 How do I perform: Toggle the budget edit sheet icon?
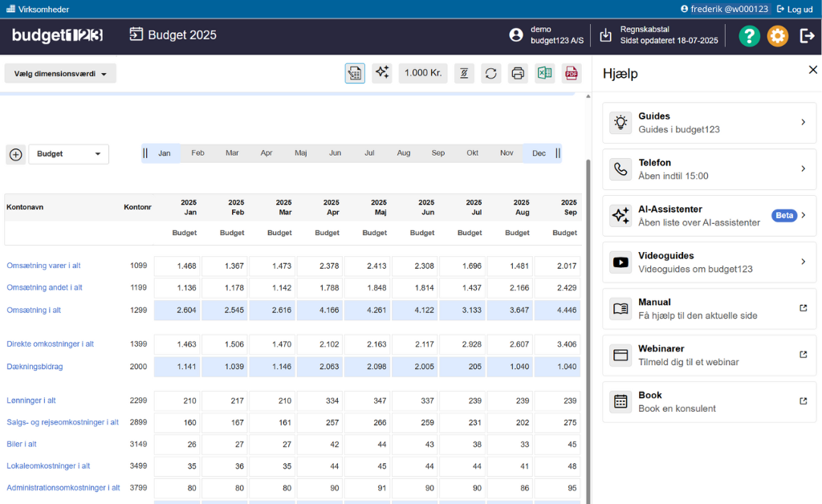(x=355, y=73)
